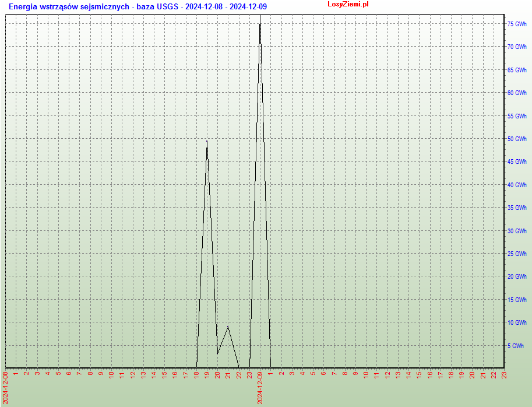Viewport: 532px width, 407px height.
Task: Select the 60 GWh axis label
Action: 516,93
